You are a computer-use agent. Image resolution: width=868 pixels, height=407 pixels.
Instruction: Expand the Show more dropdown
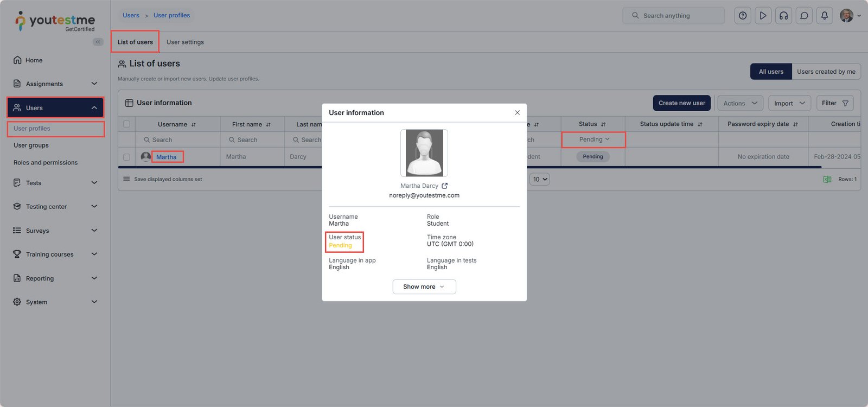point(424,287)
